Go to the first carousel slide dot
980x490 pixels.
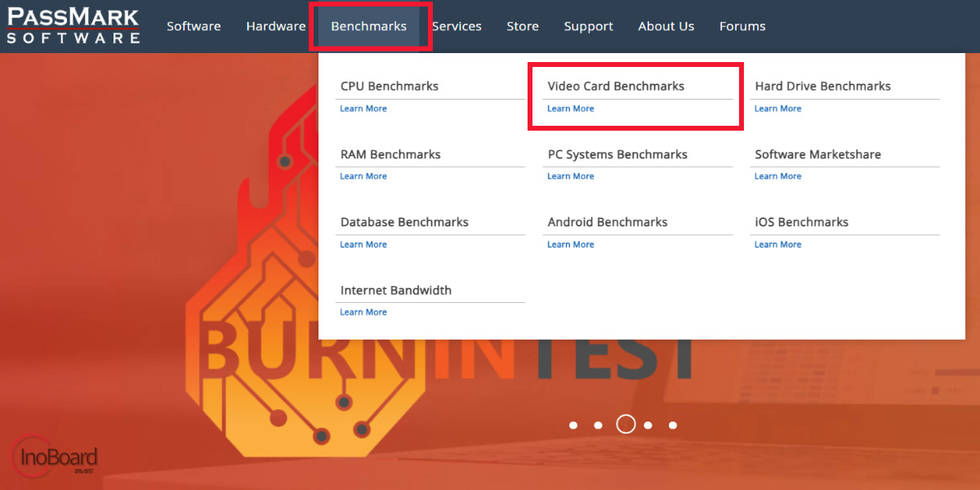point(573,425)
